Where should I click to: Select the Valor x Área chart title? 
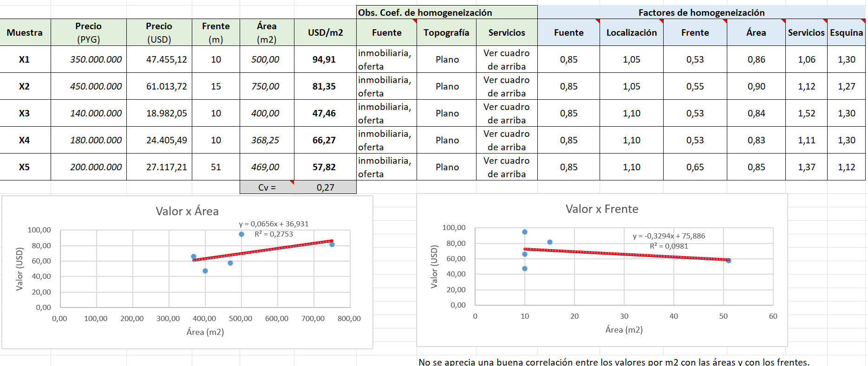click(x=187, y=212)
